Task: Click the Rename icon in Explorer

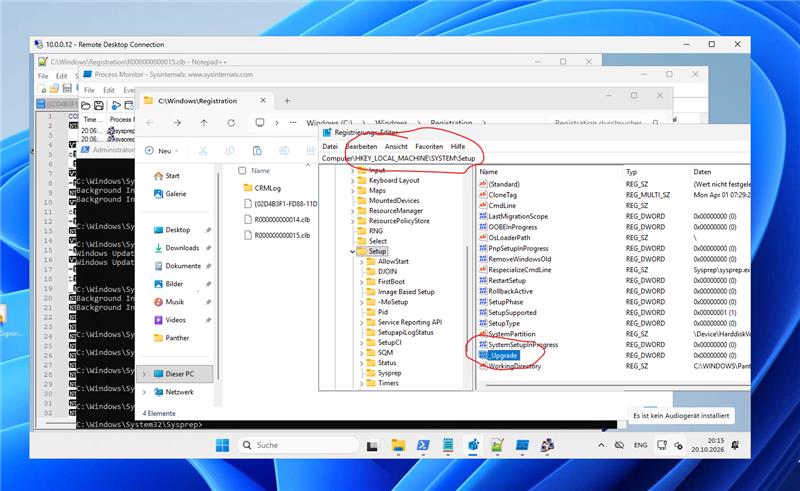Action: pyautogui.click(x=284, y=151)
